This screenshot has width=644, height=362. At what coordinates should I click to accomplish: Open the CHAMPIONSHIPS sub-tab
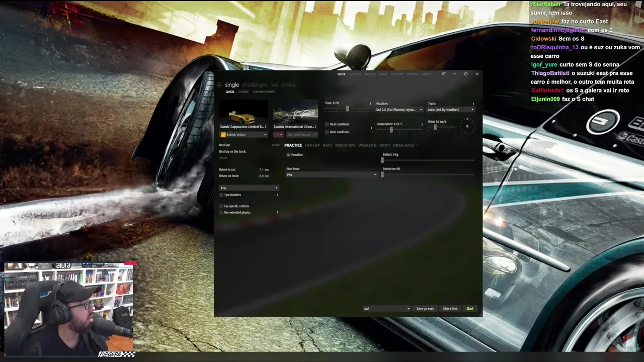(264, 92)
